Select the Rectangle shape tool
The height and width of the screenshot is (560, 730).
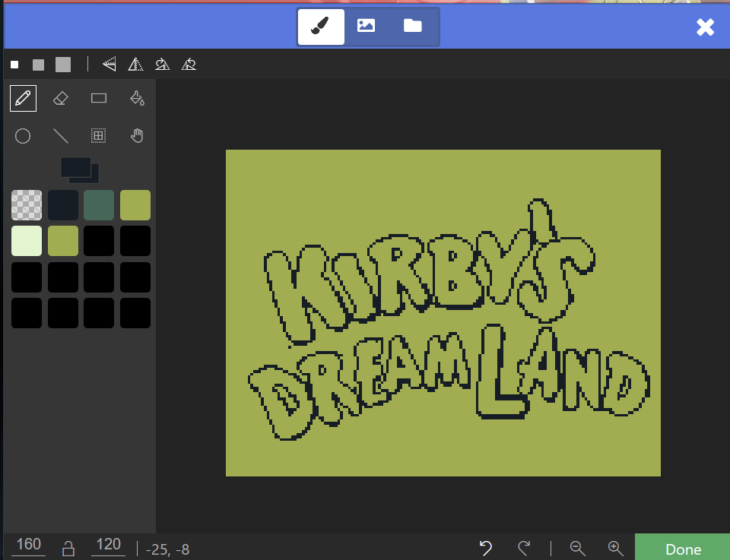point(99,98)
